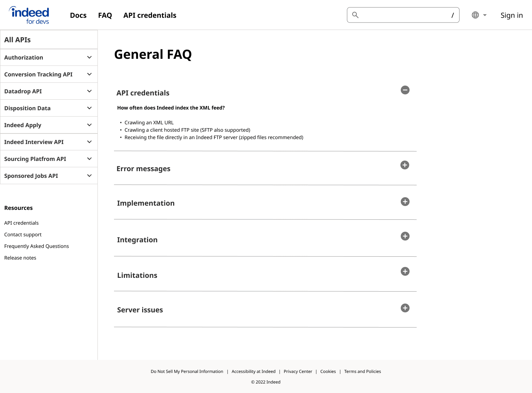Expand the Sourcing Platfrom API chevron

click(x=89, y=159)
